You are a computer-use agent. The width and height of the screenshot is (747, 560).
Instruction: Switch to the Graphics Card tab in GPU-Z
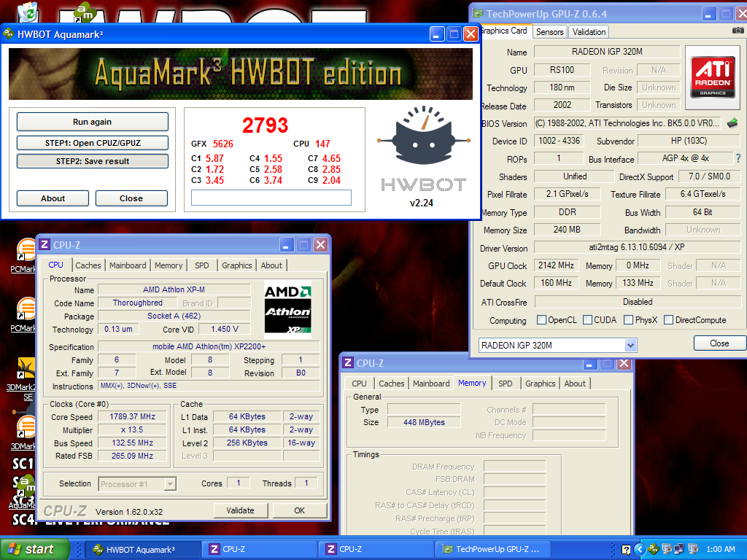coord(504,31)
